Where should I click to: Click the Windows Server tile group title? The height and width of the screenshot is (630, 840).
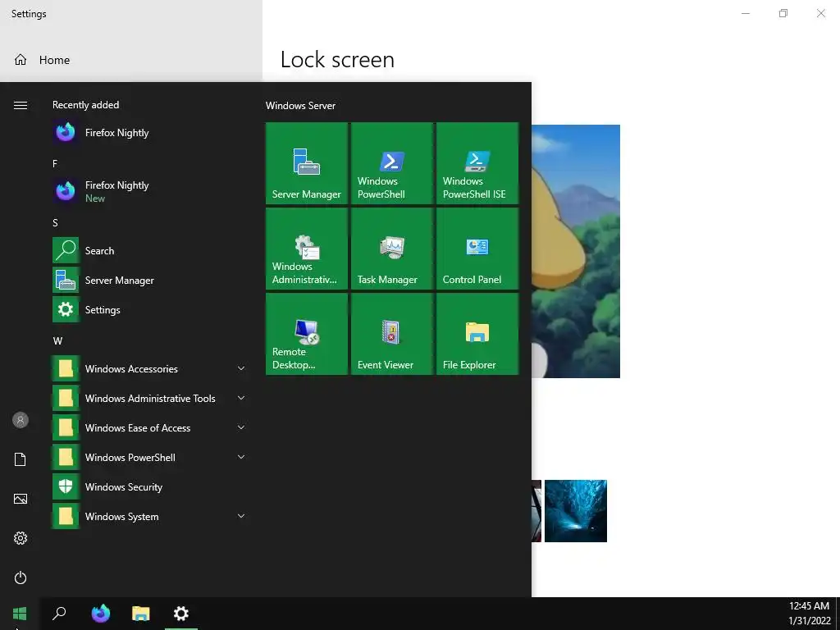click(300, 106)
